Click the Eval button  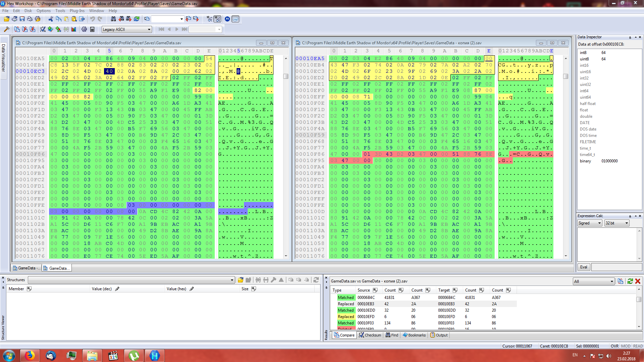tap(584, 267)
